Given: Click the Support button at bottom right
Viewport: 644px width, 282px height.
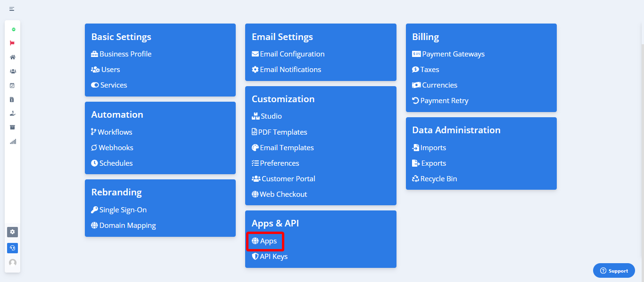Looking at the screenshot, I should 614,271.
